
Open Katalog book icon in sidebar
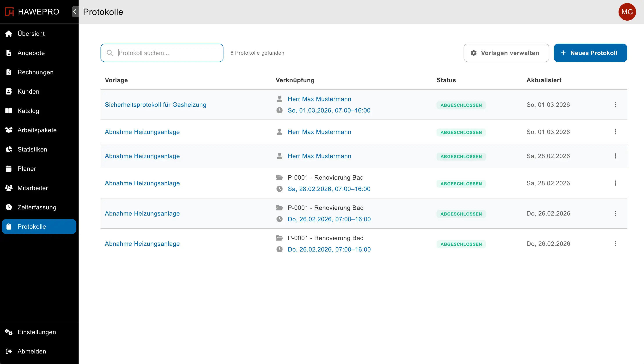[9, 111]
